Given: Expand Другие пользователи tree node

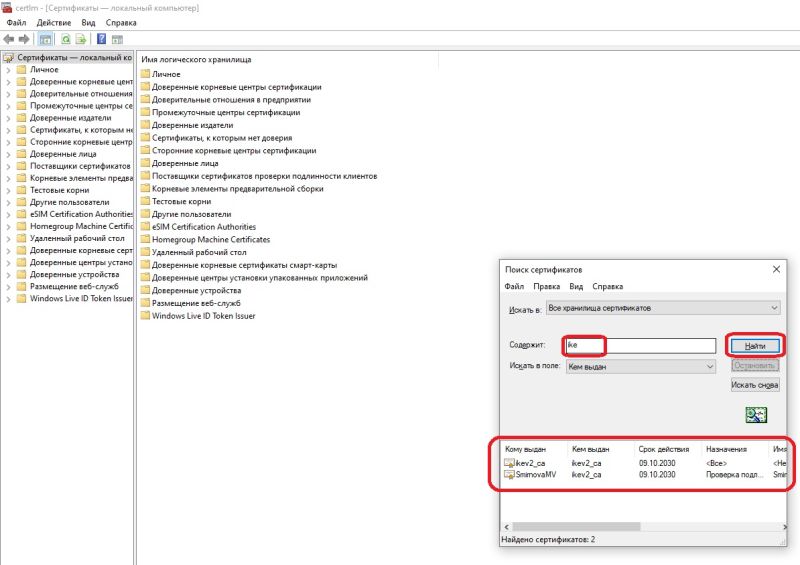Looking at the screenshot, I should pyautogui.click(x=8, y=203).
